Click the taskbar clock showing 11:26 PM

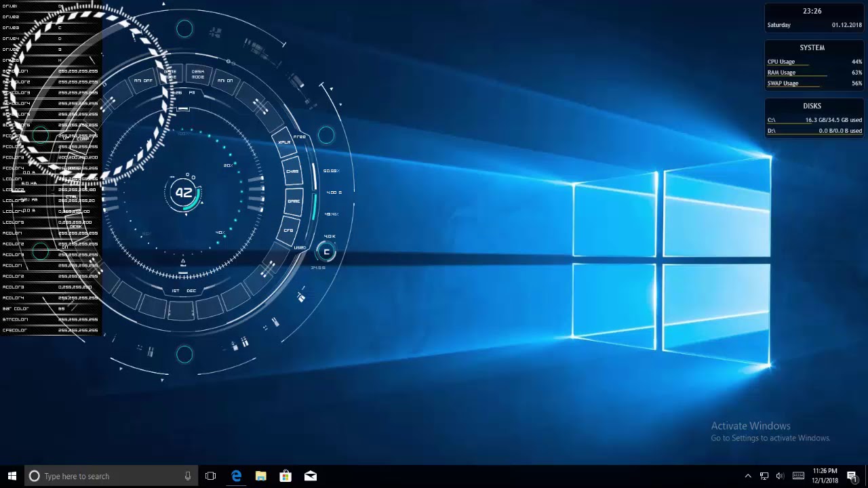(x=825, y=476)
